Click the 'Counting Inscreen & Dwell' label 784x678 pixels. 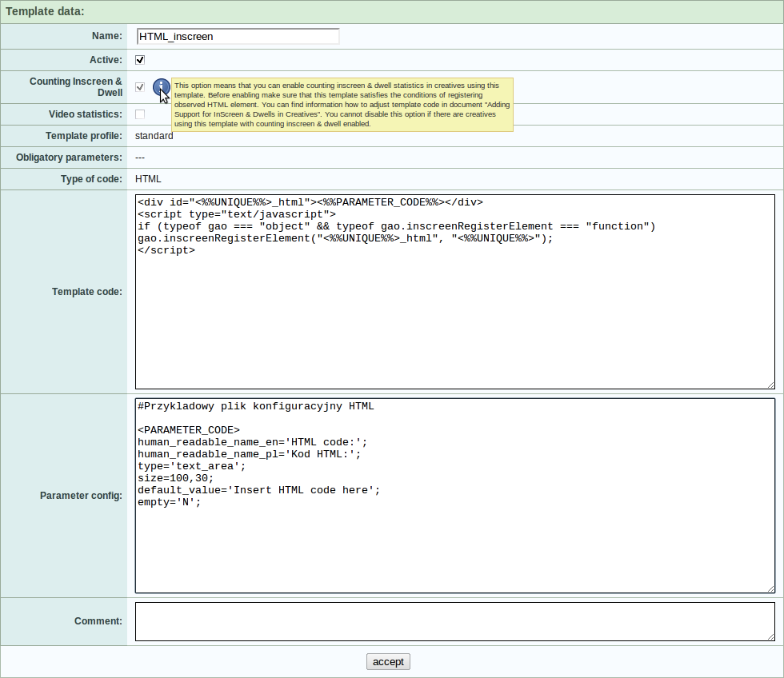pyautogui.click(x=76, y=87)
